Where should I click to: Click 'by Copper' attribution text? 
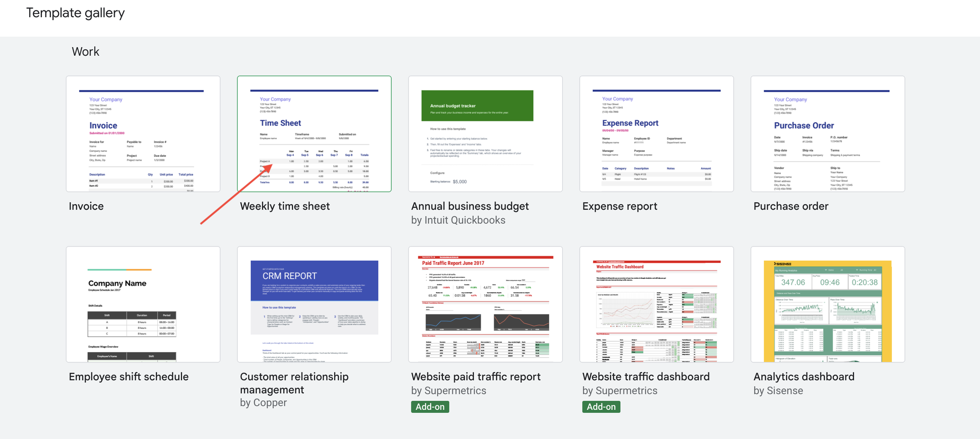point(264,403)
